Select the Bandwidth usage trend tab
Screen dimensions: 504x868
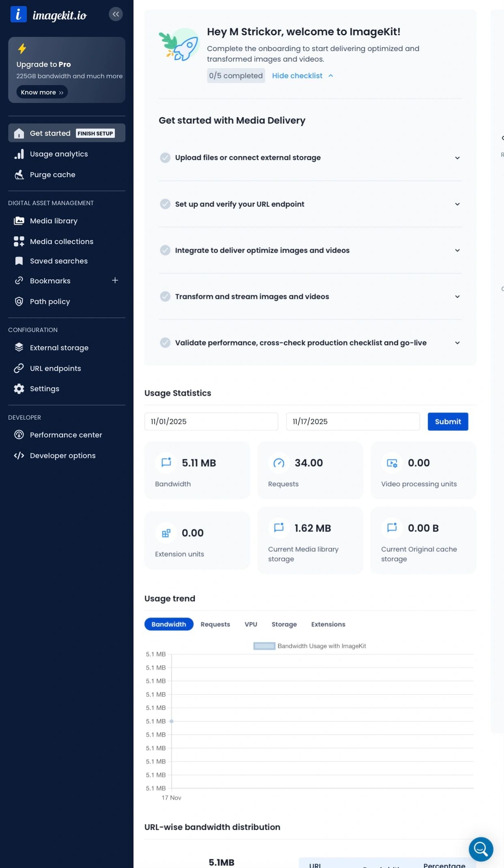pos(169,624)
